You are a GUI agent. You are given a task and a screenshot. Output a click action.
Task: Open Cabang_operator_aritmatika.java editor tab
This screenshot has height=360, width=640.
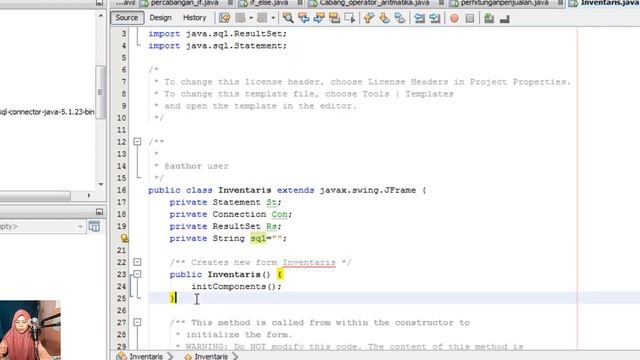click(374, 3)
